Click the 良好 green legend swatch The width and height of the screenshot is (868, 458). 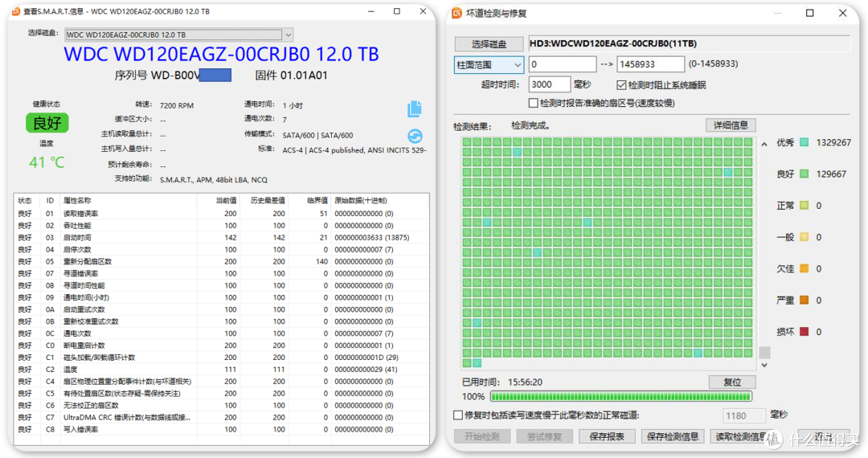point(804,174)
